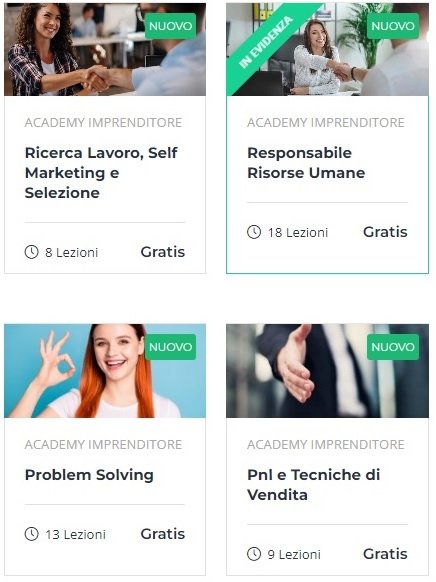Click clock icon beside 13 Lezioni
436x582 pixels.
click(32, 534)
